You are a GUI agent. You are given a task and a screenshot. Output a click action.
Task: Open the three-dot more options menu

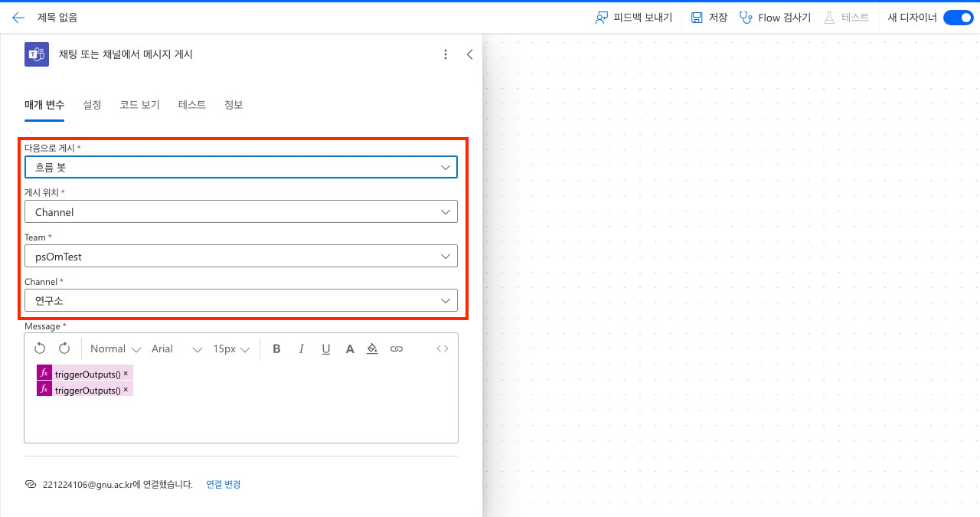tap(446, 54)
